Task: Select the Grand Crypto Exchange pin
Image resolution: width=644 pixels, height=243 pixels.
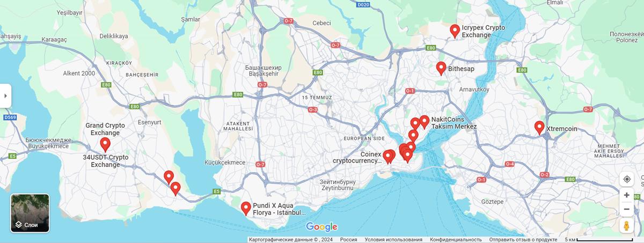Action: 105,144
